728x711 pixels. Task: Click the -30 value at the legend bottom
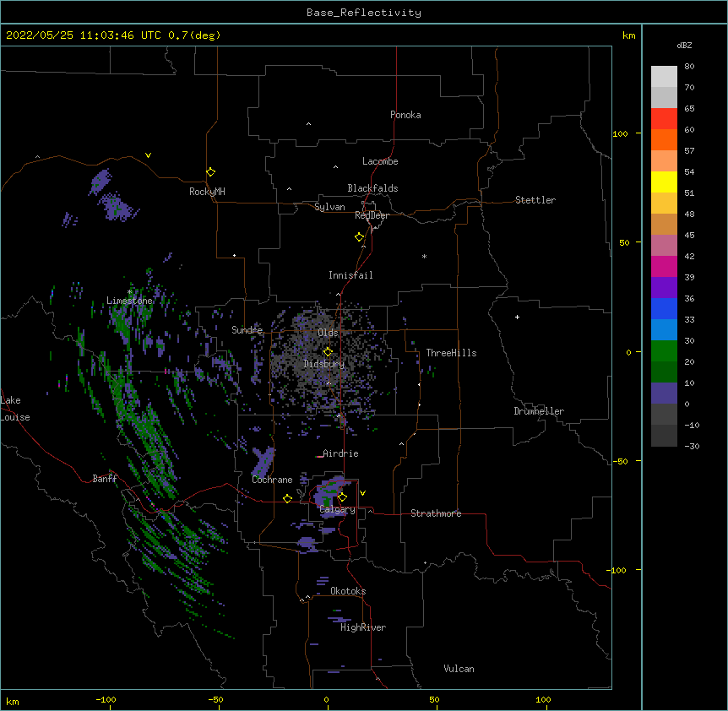pyautogui.click(x=692, y=446)
